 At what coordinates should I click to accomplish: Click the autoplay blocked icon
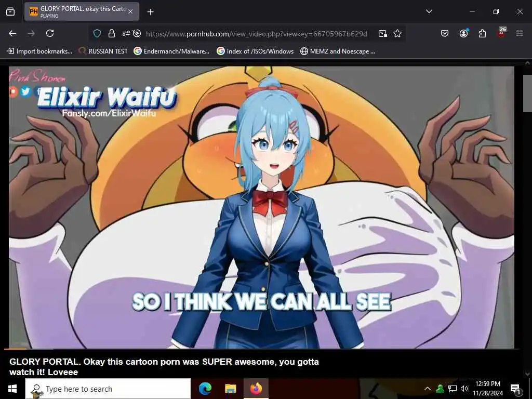(137, 33)
